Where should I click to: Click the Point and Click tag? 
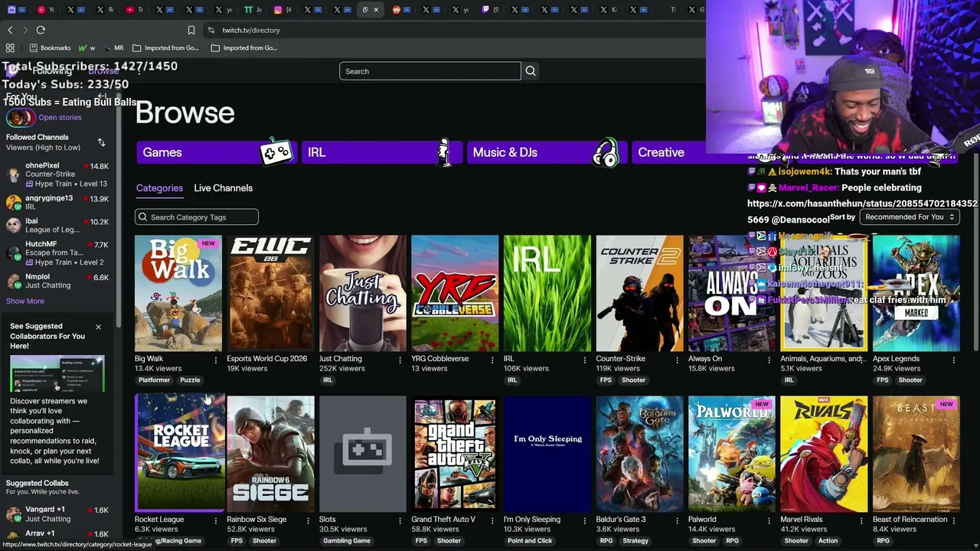pyautogui.click(x=530, y=541)
